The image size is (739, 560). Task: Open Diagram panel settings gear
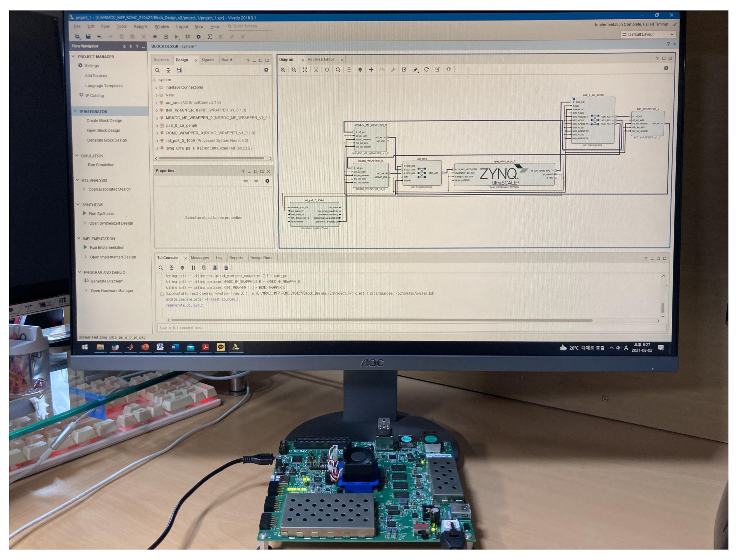coord(666,68)
